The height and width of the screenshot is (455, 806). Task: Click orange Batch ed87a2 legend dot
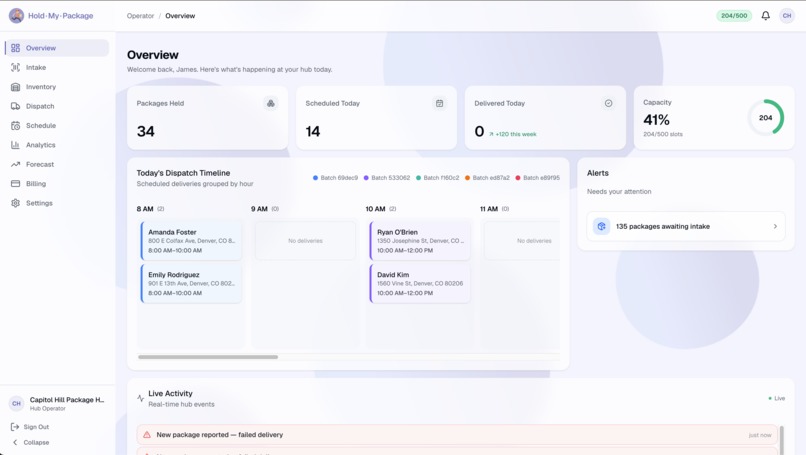click(467, 178)
